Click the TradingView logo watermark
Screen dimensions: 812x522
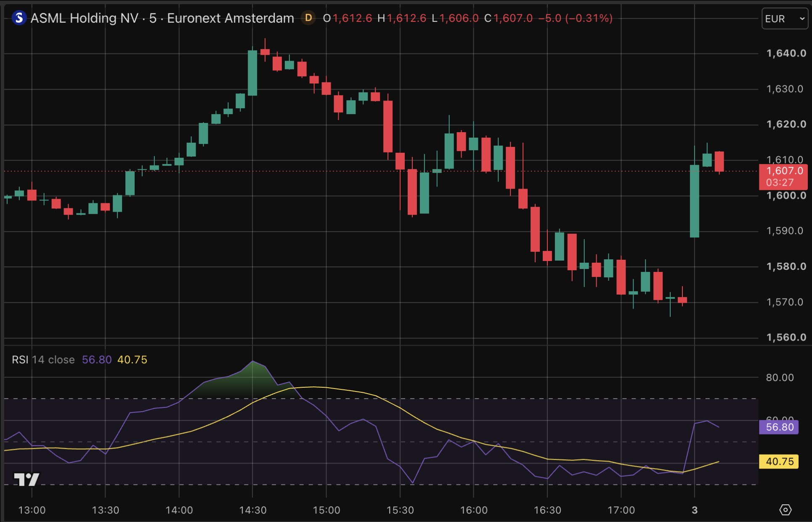click(27, 479)
